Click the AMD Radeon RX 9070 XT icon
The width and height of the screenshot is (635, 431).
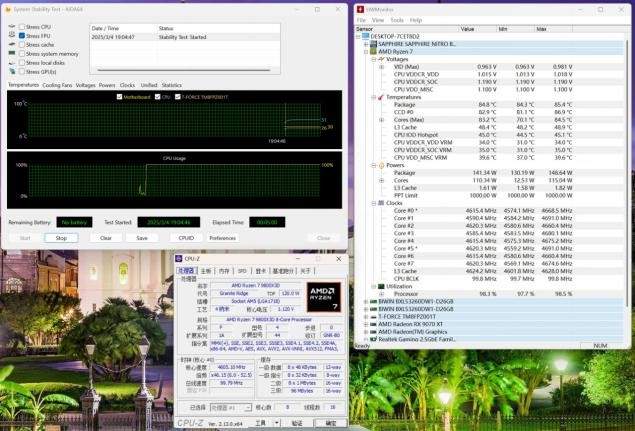(x=373, y=324)
